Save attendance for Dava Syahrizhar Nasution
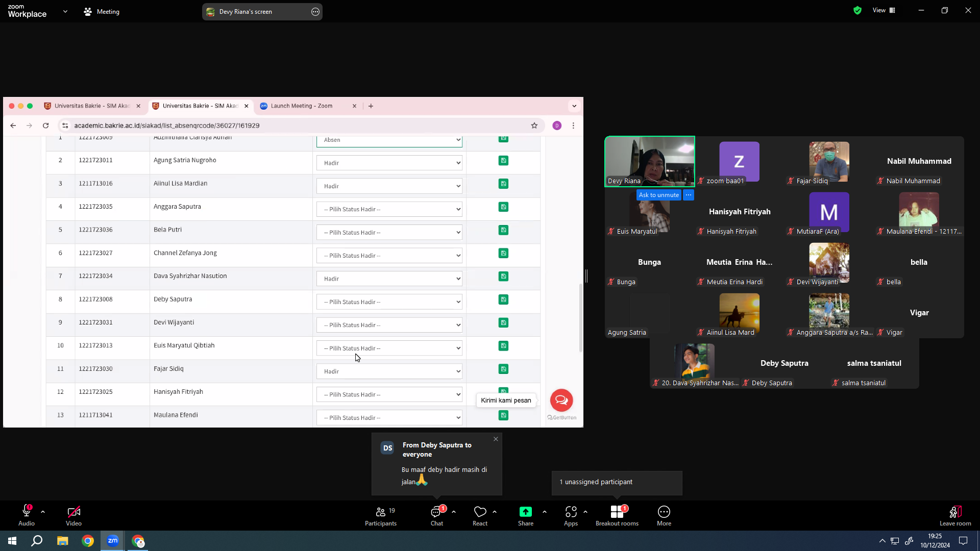The width and height of the screenshot is (980, 551). point(503,276)
